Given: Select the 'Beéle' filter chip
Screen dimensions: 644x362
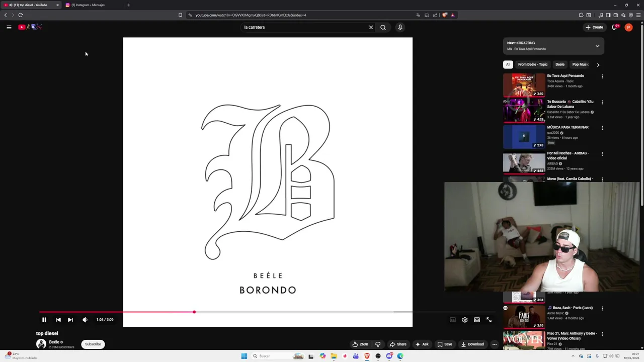Looking at the screenshot, I should [560, 64].
